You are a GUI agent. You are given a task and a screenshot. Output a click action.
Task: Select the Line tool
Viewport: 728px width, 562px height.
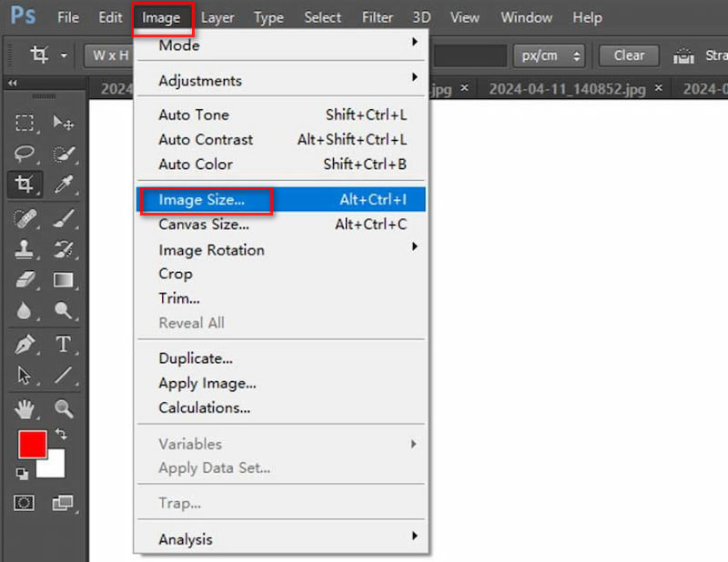click(x=63, y=375)
